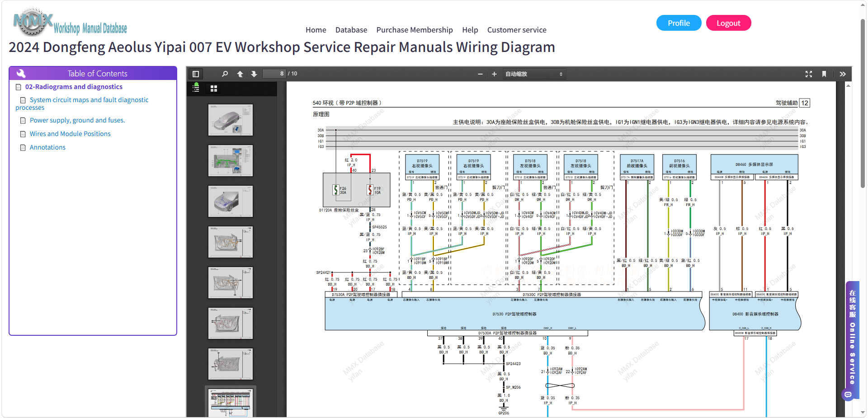Select the highlighted page 8 thumbnail

[x=231, y=402]
